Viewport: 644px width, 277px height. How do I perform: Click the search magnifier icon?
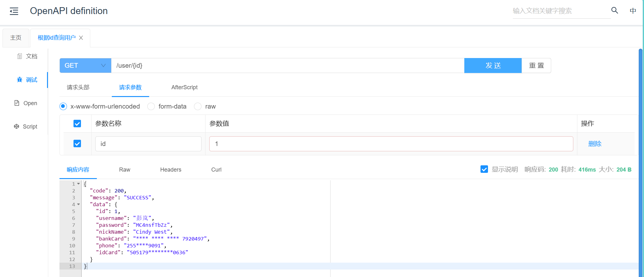(x=614, y=10)
